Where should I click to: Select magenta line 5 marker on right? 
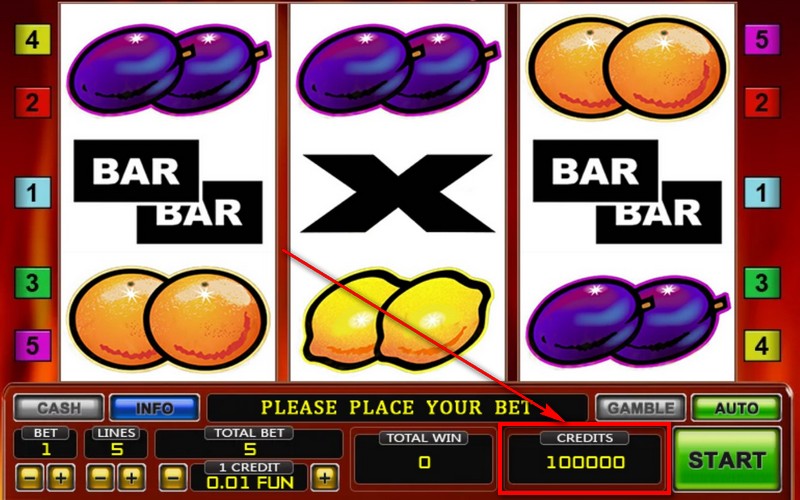click(x=762, y=39)
